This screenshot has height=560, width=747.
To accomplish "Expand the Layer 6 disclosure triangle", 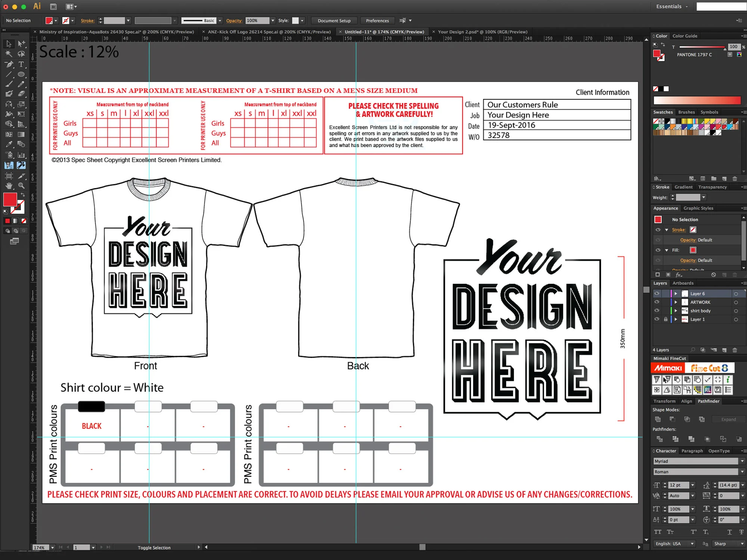I will 676,294.
